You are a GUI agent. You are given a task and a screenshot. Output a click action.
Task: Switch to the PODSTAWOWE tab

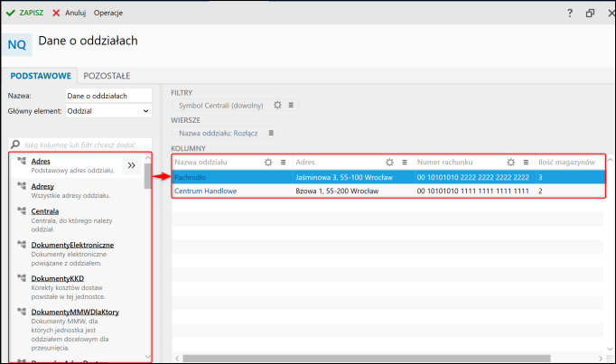41,76
